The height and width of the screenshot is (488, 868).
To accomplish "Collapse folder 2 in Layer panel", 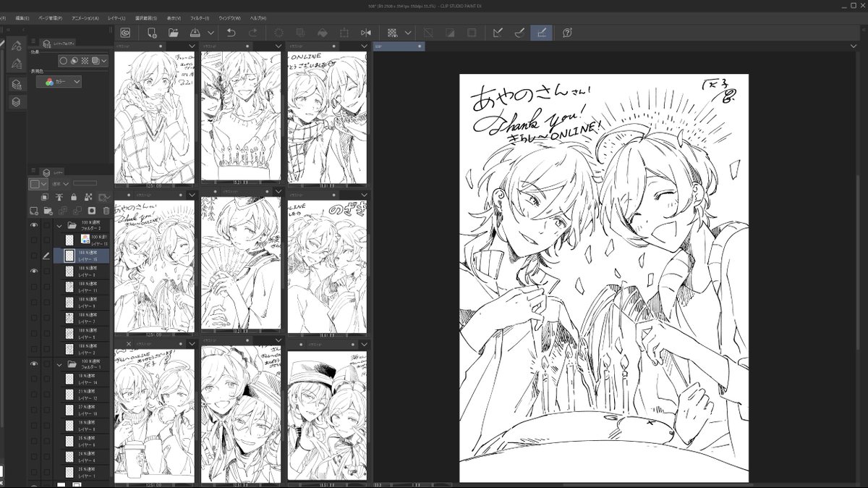I will [60, 225].
